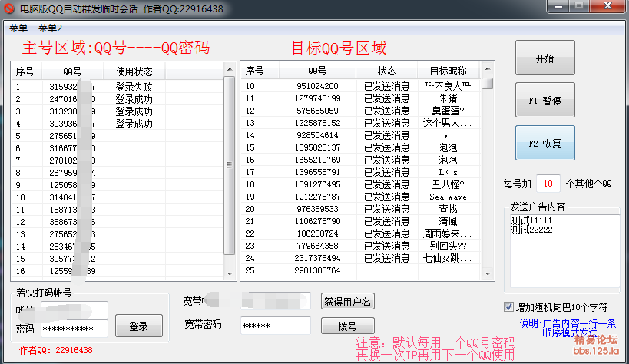Click the 获得用户名 button
The image size is (629, 364).
pyautogui.click(x=348, y=301)
